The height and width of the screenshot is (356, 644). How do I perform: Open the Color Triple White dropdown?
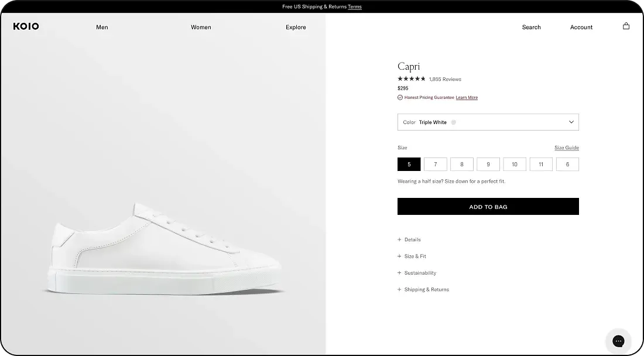[x=488, y=122]
